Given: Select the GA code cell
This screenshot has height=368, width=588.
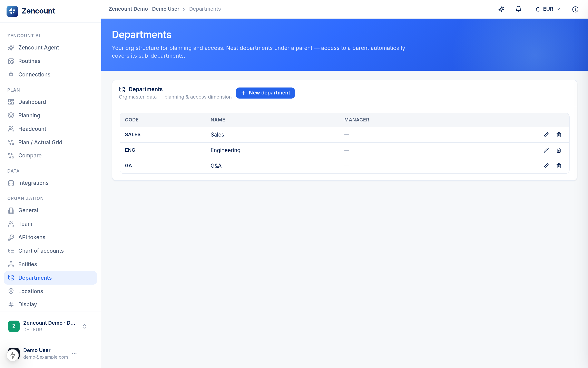Looking at the screenshot, I should [128, 166].
